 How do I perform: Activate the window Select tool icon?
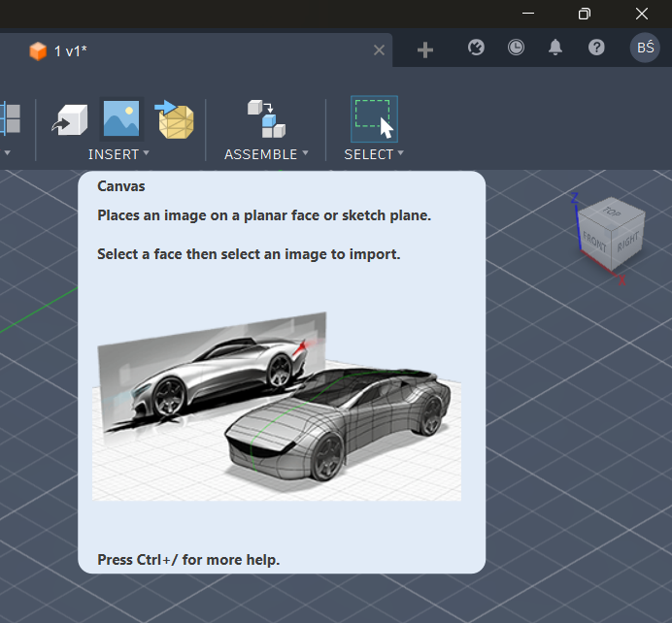click(374, 119)
